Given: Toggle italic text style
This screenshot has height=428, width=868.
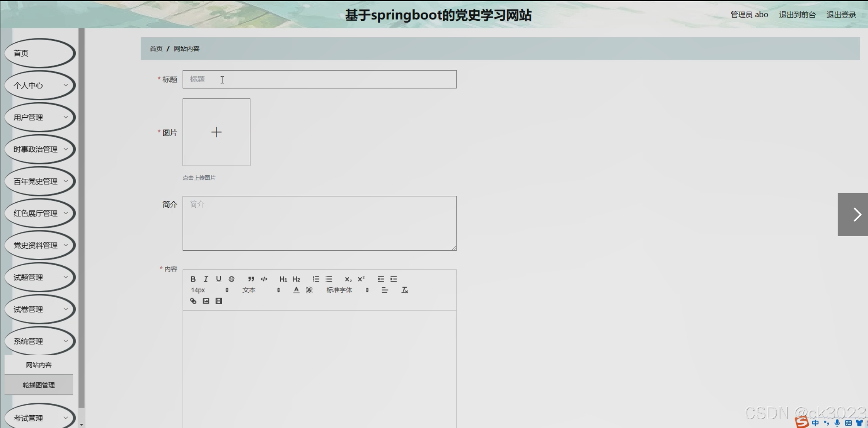Looking at the screenshot, I should click(x=206, y=279).
